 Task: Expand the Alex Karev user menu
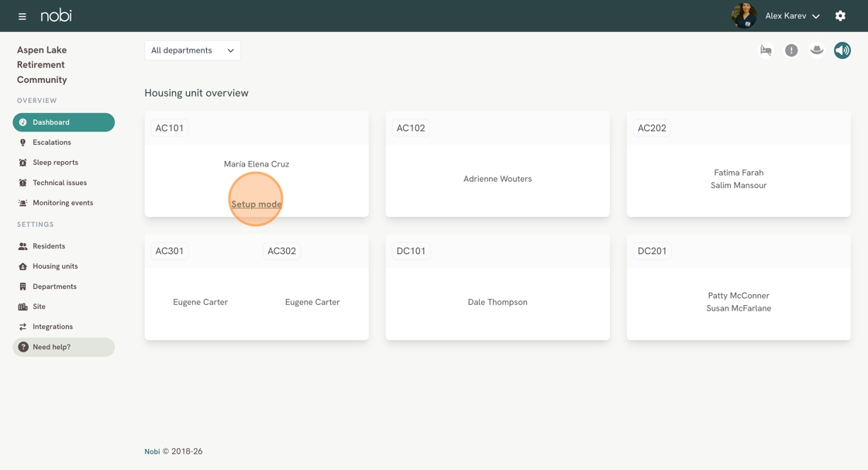792,16
